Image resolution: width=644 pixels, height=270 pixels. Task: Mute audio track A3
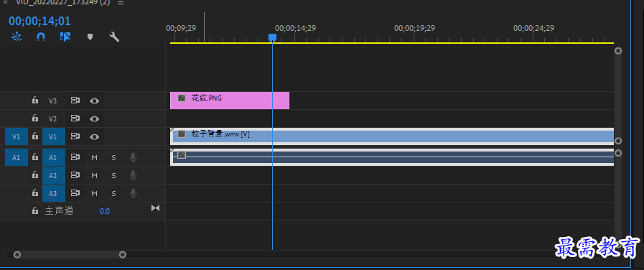point(95,194)
